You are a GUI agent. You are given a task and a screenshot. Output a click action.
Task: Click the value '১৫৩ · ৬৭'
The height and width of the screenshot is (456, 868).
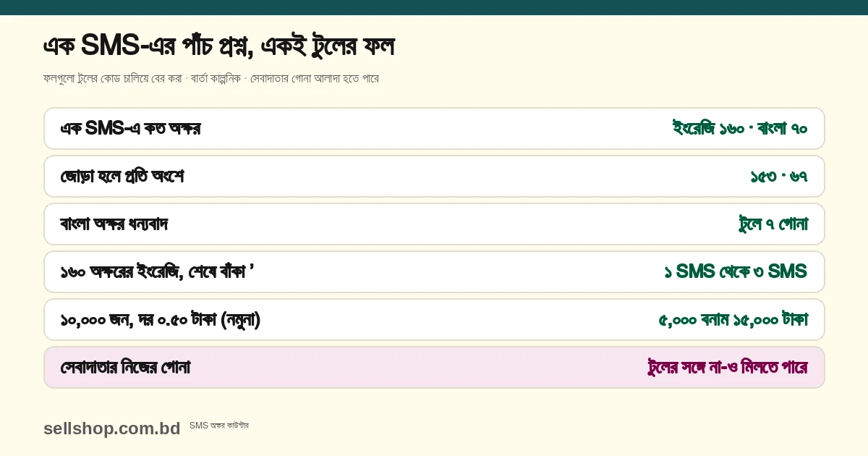click(x=779, y=177)
